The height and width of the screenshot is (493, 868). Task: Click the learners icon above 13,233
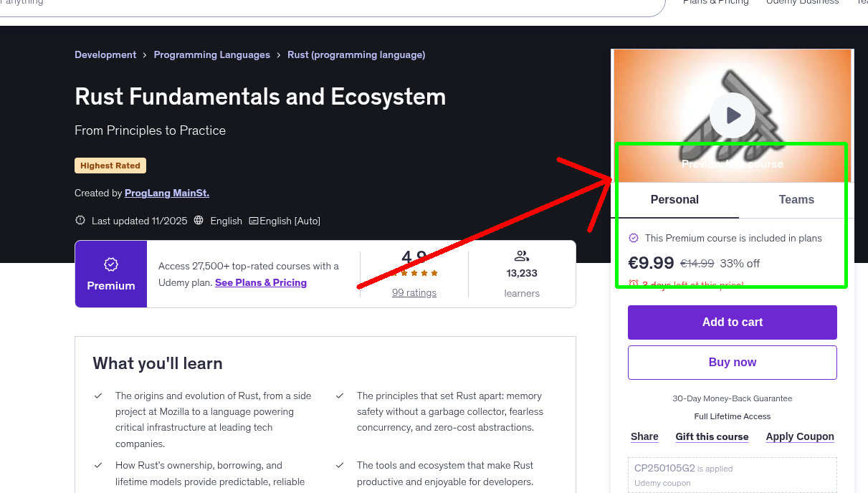[521, 256]
